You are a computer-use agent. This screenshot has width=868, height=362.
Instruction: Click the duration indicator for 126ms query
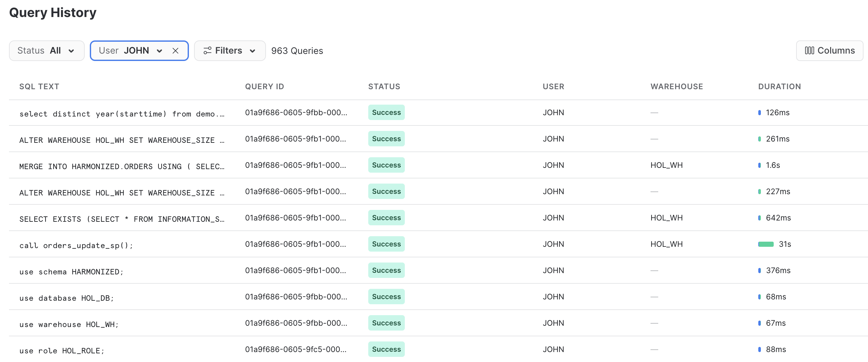pos(760,113)
